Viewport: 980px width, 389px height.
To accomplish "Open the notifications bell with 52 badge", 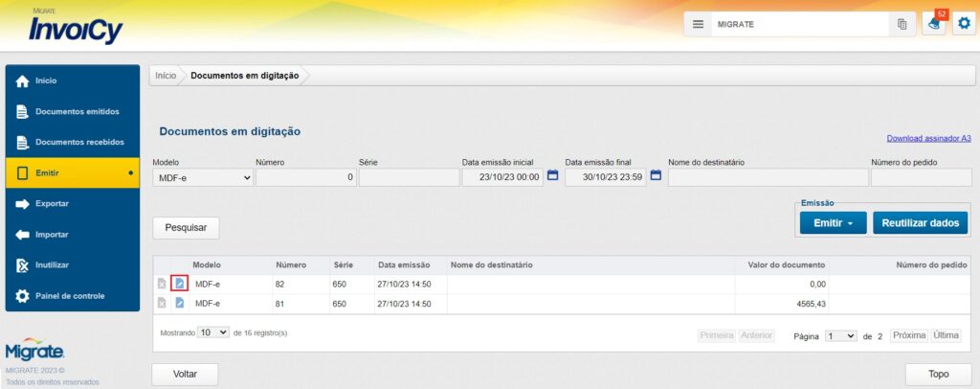I will coord(933,24).
